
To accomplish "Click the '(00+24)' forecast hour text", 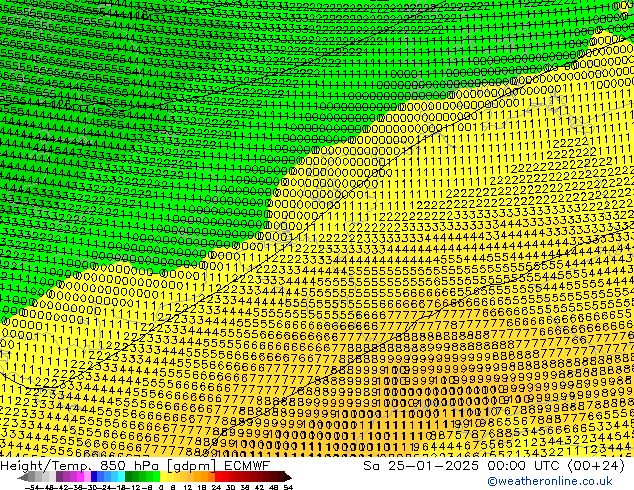I will [x=597, y=466].
